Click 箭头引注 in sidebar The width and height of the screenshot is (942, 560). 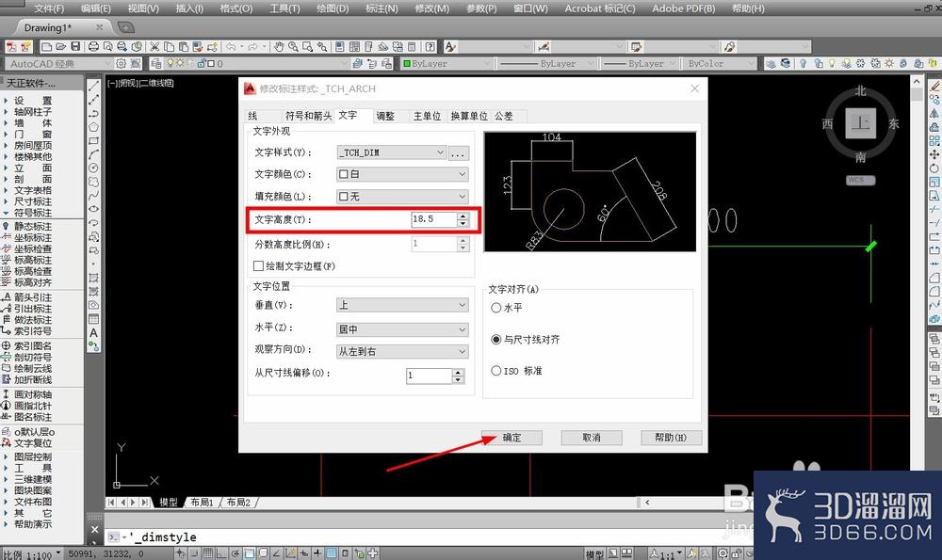click(x=33, y=297)
